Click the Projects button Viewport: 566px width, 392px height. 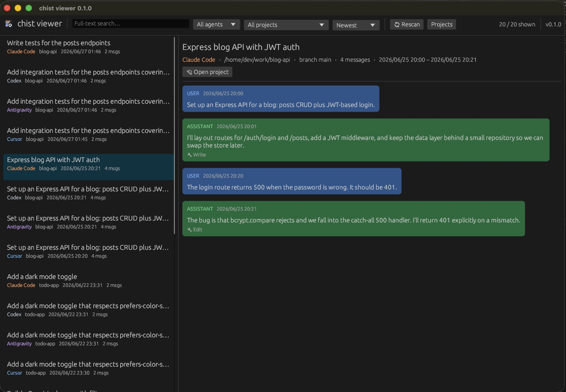442,24
